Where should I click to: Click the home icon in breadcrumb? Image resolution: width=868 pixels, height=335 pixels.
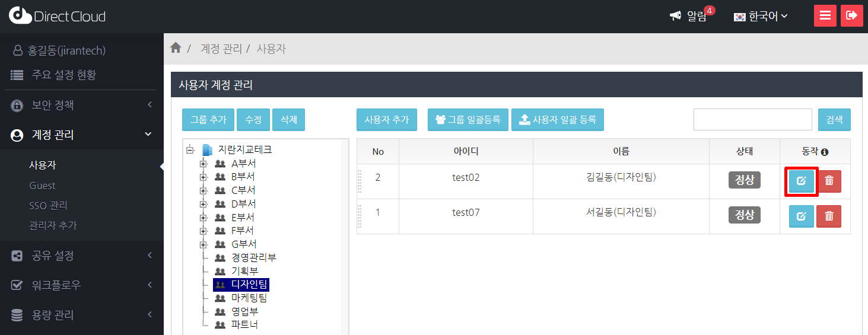176,48
